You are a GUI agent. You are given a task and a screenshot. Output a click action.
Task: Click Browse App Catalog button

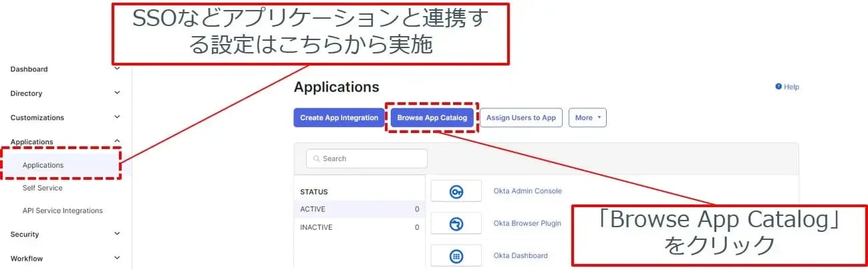pyautogui.click(x=432, y=118)
